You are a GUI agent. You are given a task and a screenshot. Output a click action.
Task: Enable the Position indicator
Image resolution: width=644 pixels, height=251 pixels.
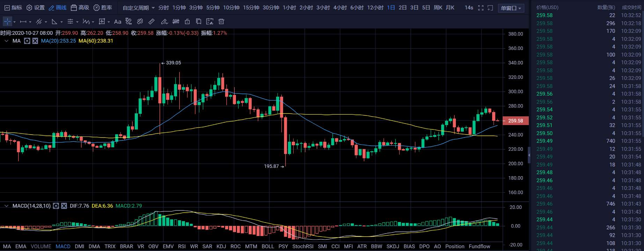(455, 246)
